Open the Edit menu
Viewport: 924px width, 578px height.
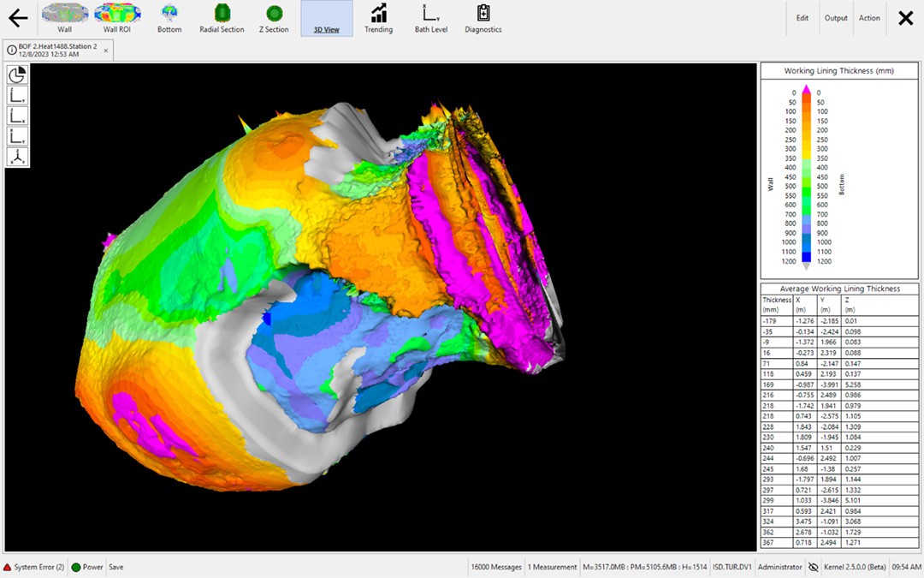(x=803, y=18)
